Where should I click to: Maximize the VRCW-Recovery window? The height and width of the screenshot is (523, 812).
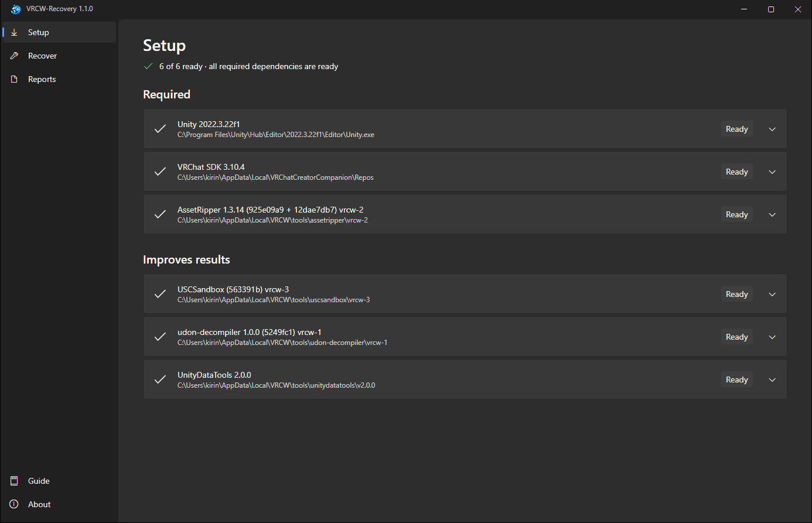pyautogui.click(x=771, y=9)
